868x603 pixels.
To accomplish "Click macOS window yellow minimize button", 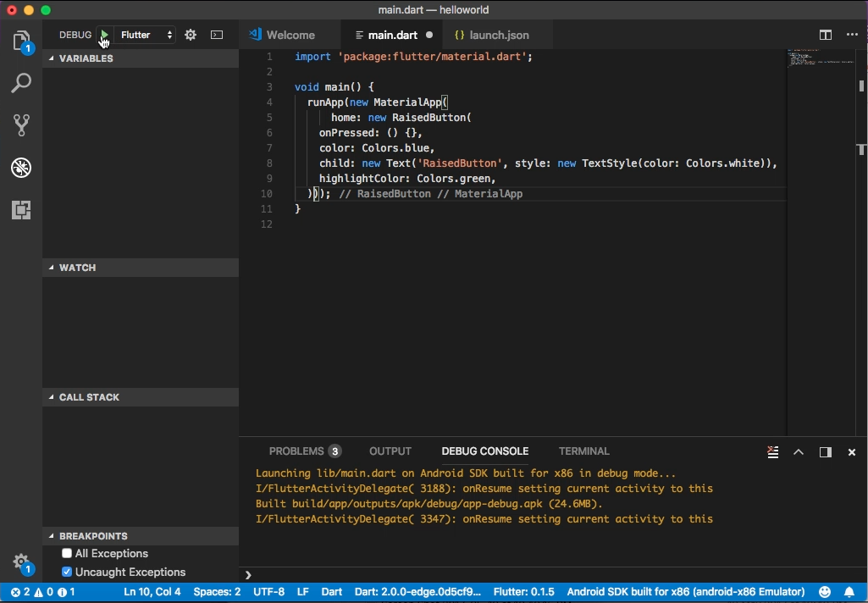I will 29,10.
